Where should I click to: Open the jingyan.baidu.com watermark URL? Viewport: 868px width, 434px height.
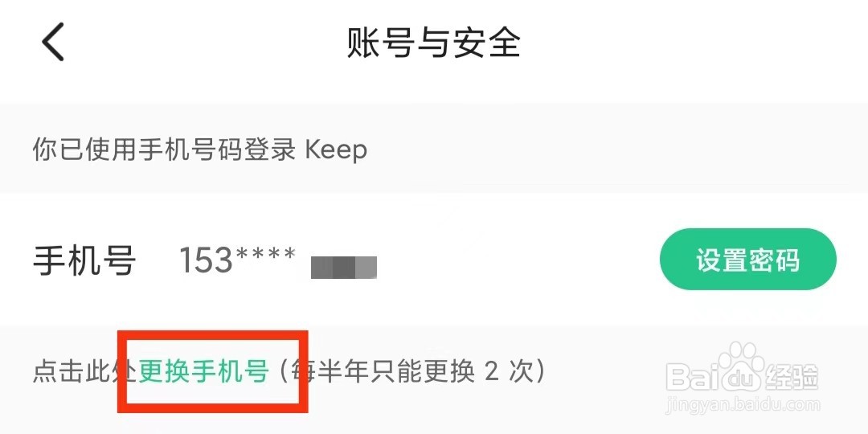coord(744,406)
